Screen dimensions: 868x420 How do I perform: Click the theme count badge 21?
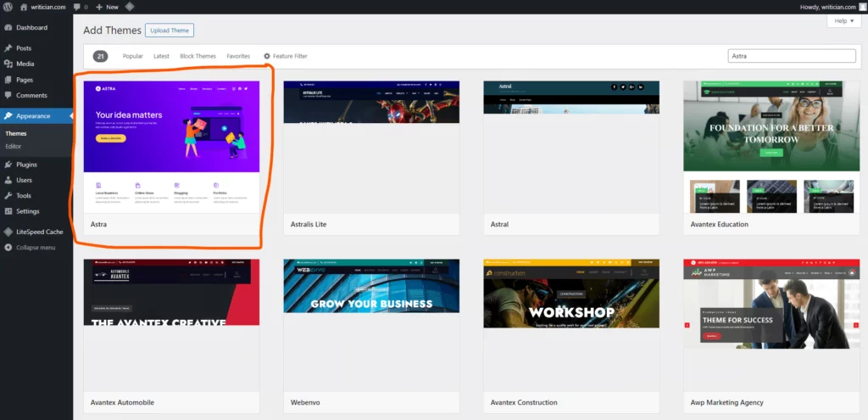100,56
